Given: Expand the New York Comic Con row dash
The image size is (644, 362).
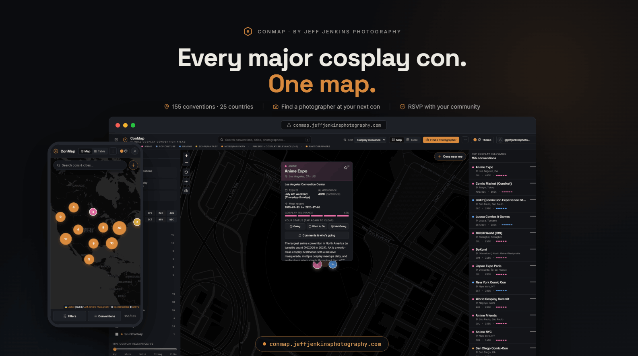Looking at the screenshot, I should click(x=533, y=282).
